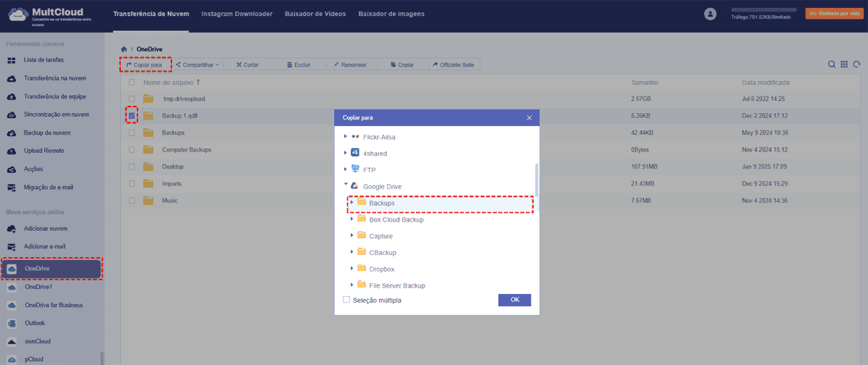Expand the Dropbox folder node
The height and width of the screenshot is (365, 868).
click(352, 269)
